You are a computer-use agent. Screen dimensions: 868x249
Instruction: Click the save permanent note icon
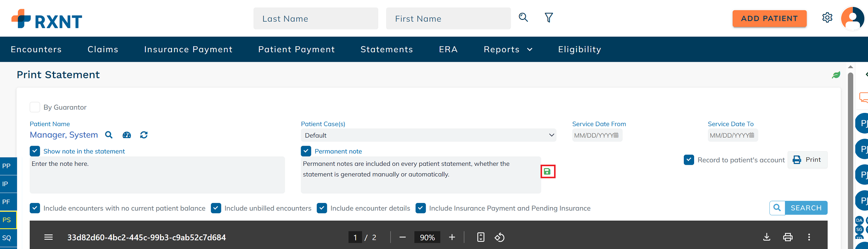547,171
